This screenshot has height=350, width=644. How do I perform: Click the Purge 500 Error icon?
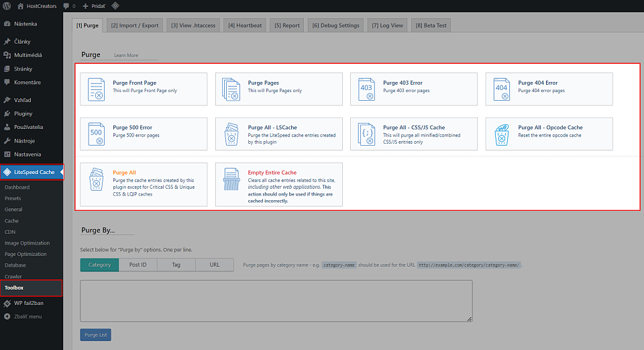click(96, 134)
